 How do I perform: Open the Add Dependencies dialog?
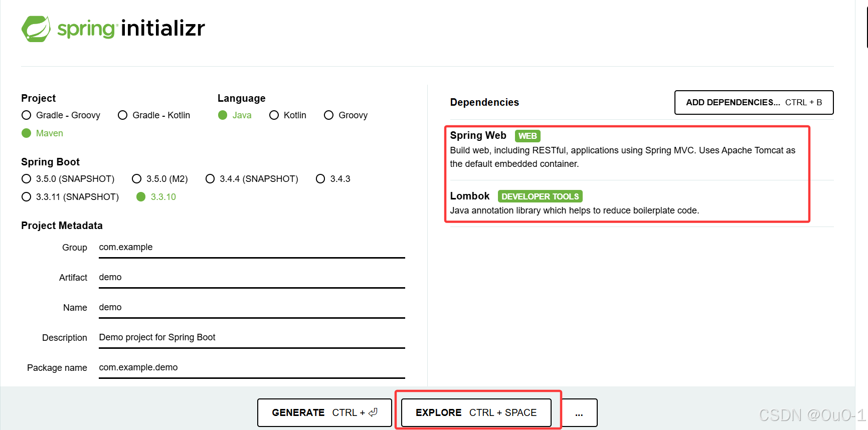754,102
